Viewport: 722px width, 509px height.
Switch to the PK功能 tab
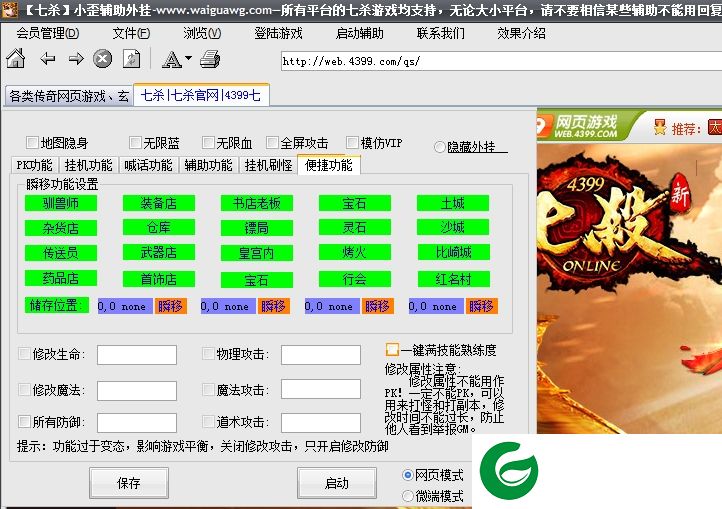(35, 165)
